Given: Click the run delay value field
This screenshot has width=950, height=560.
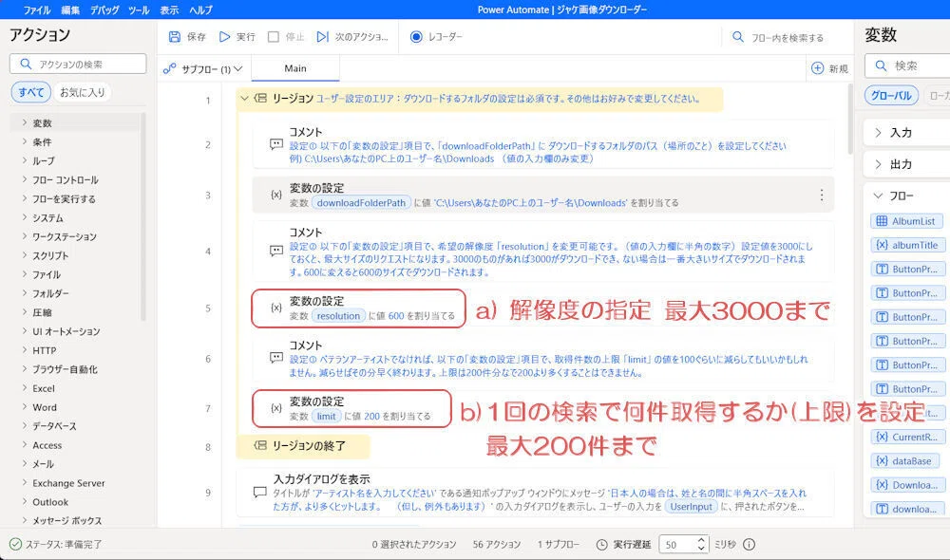Looking at the screenshot, I should pos(676,544).
